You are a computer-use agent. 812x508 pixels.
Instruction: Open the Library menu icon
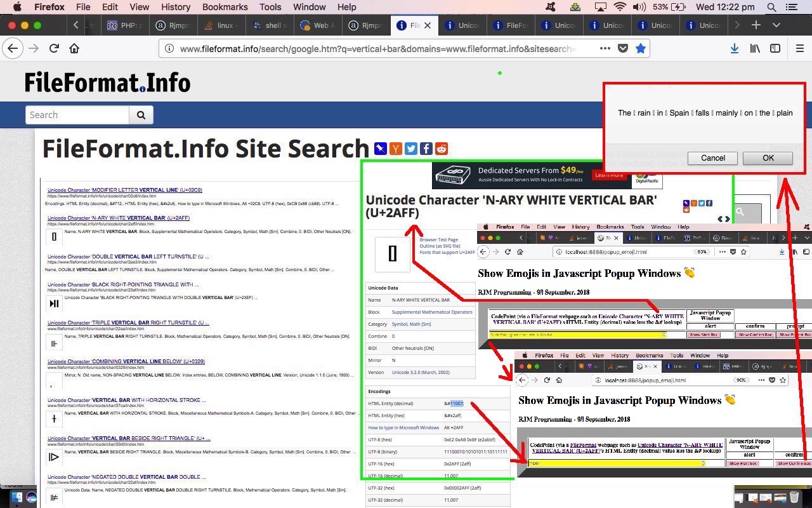tap(755, 48)
